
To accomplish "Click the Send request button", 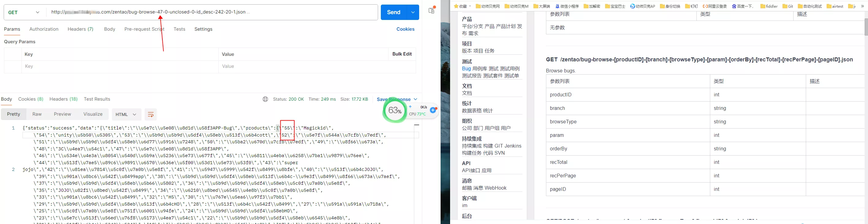I will [394, 12].
